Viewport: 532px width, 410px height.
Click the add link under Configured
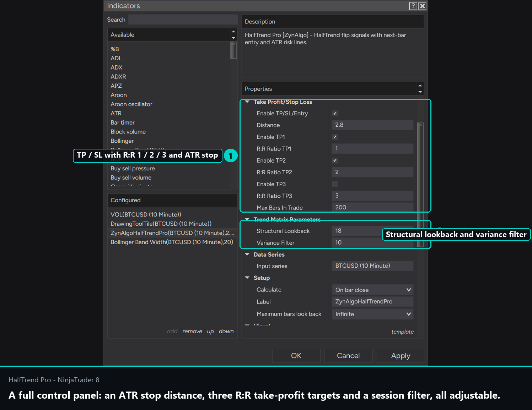[172, 331]
